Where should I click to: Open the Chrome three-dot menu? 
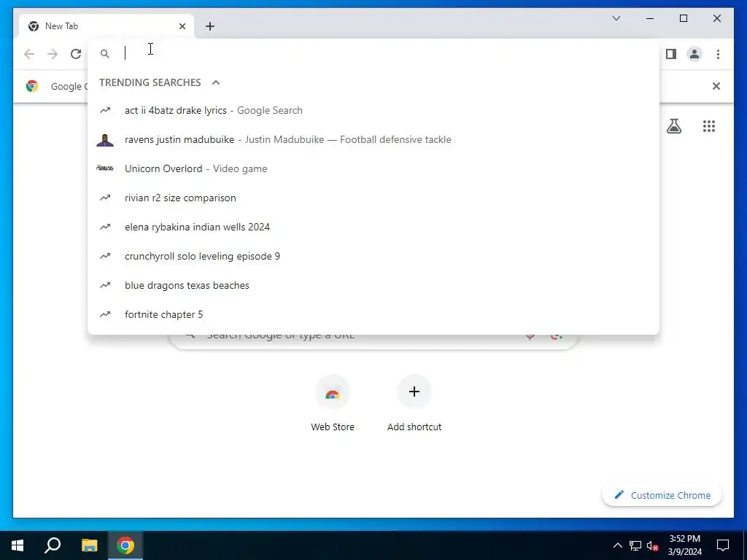pyautogui.click(x=718, y=54)
